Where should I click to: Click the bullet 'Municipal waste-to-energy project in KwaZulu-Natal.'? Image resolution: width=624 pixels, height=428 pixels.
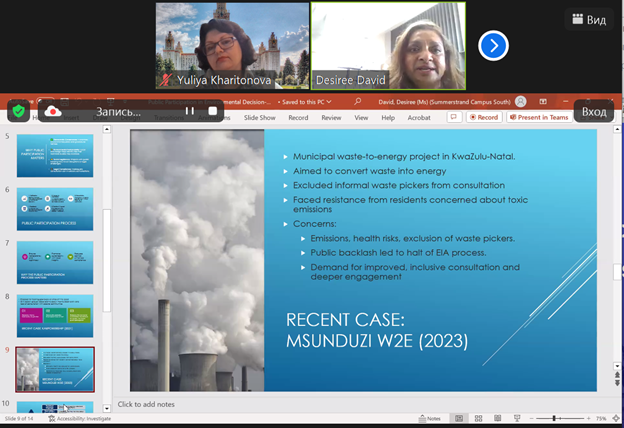coord(404,157)
